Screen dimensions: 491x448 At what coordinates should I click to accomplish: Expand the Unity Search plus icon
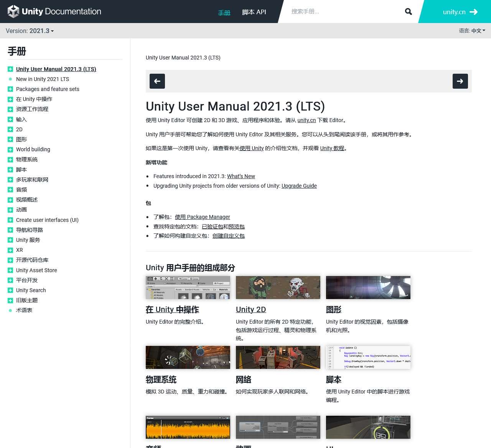tap(10, 290)
